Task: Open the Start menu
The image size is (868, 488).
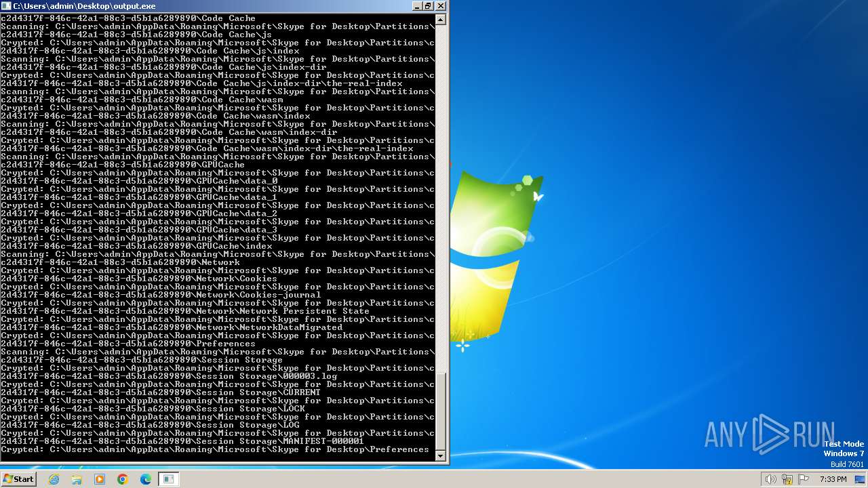Action: point(18,479)
